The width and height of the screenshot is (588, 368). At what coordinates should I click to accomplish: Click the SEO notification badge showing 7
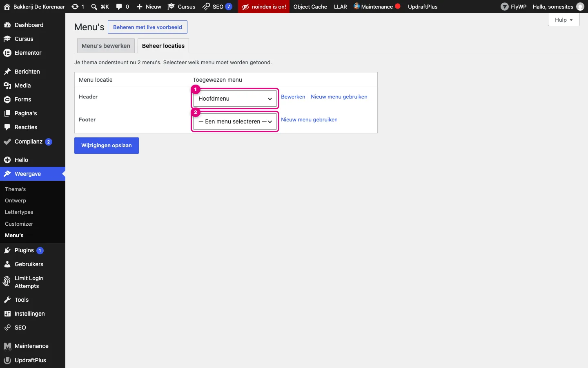click(x=229, y=7)
